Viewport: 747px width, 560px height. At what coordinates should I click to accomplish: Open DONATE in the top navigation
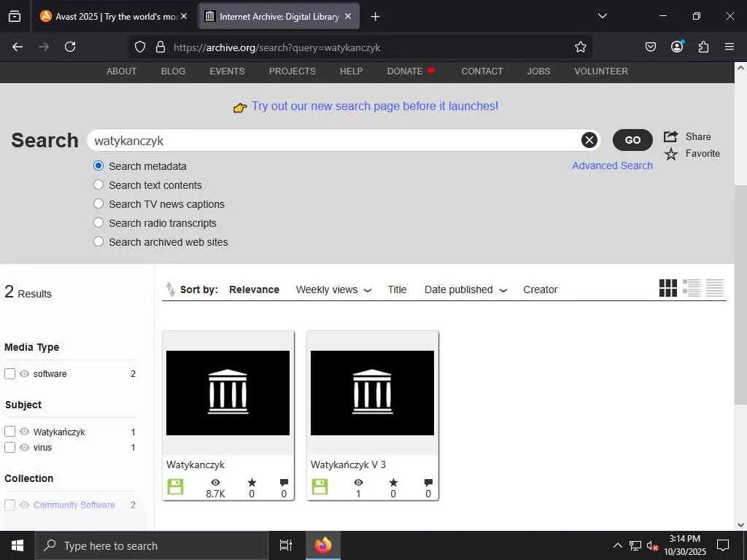(x=411, y=71)
